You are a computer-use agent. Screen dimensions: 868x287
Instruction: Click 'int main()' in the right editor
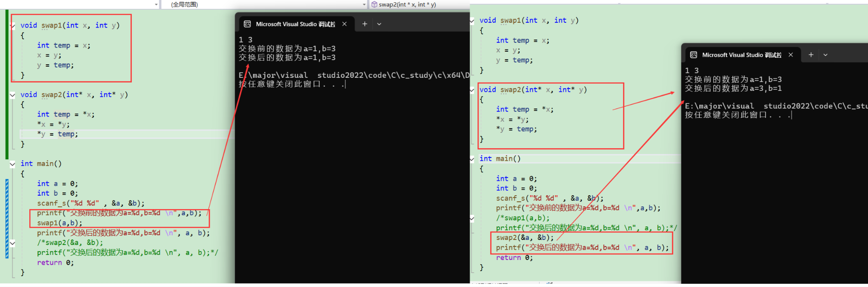coord(500,159)
